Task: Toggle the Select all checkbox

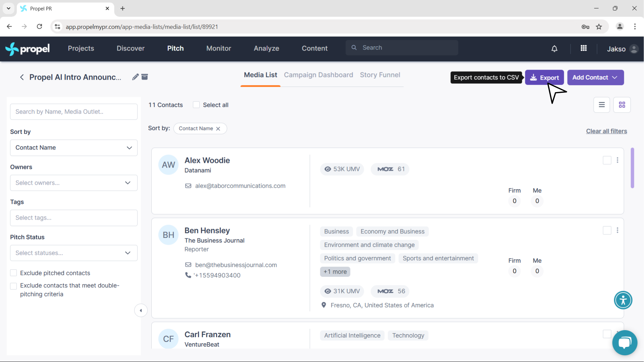Action: (x=196, y=105)
